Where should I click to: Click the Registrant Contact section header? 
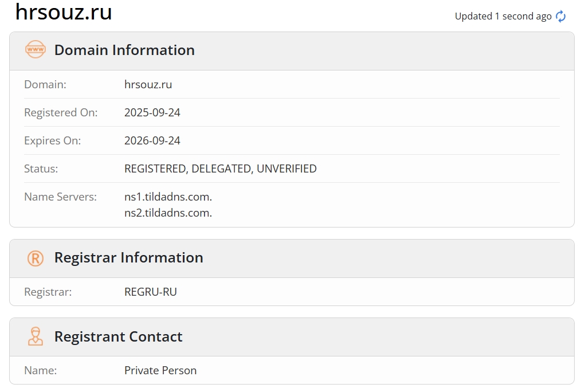click(x=118, y=336)
